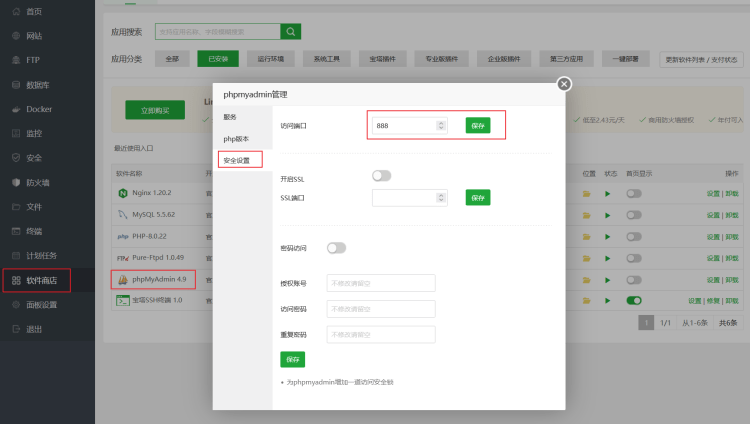Toggle 首页显示 for the Pure-Ftpd row
This screenshot has width=750, height=424.
[x=634, y=258]
